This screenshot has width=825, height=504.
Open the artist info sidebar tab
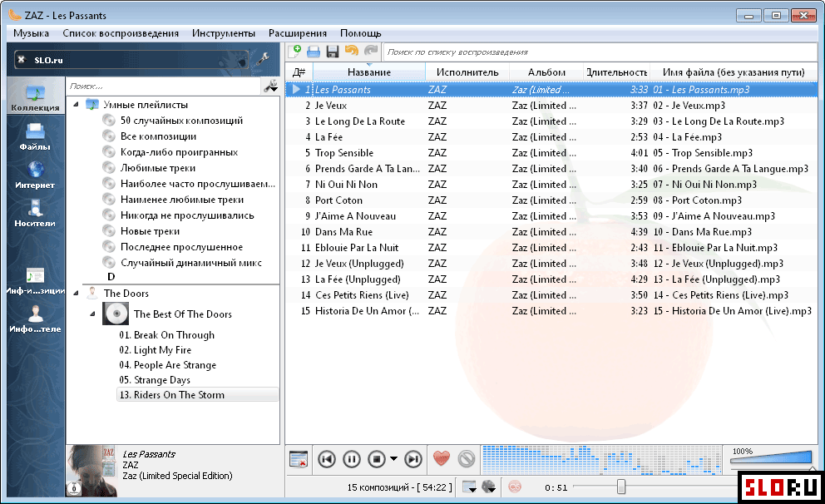(x=35, y=319)
